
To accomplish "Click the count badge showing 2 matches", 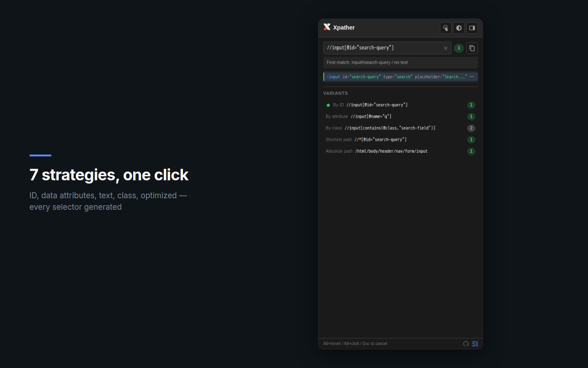I will pos(471,128).
